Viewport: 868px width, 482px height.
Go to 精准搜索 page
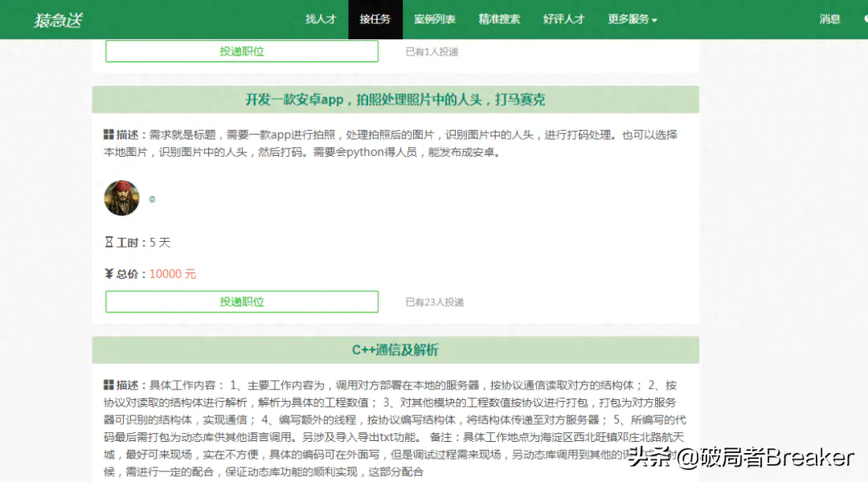pos(499,19)
